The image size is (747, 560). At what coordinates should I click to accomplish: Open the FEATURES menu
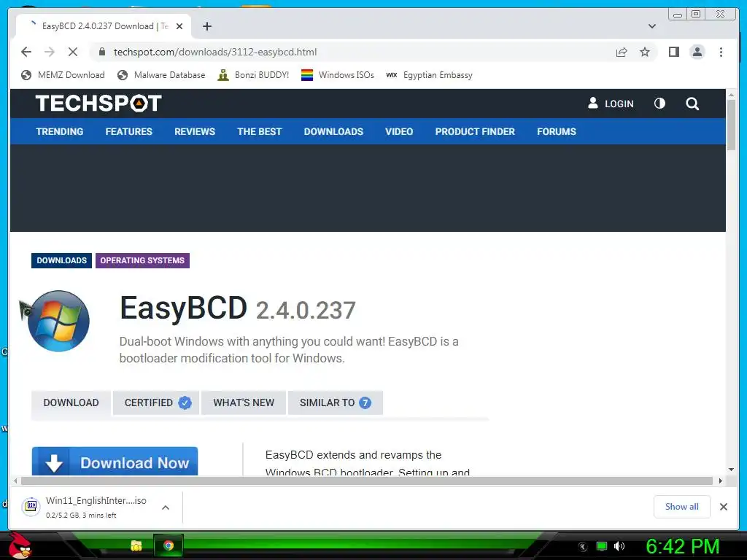[128, 131]
